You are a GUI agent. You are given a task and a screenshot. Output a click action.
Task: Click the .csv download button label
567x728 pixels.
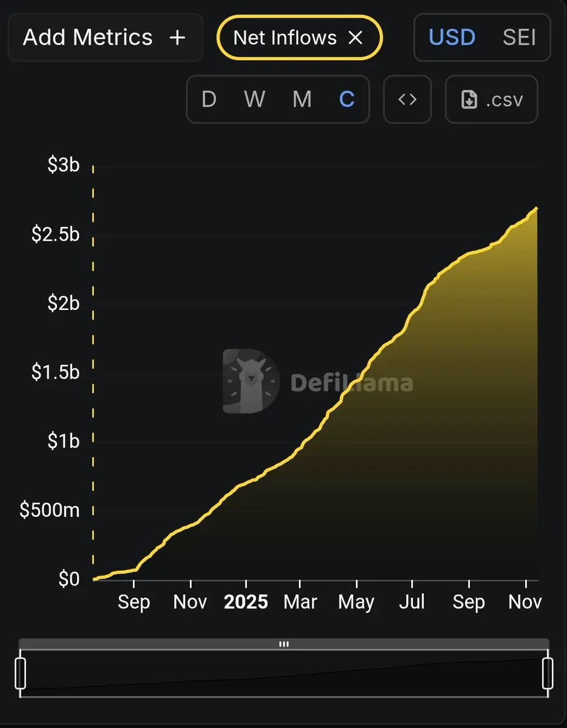(504, 99)
